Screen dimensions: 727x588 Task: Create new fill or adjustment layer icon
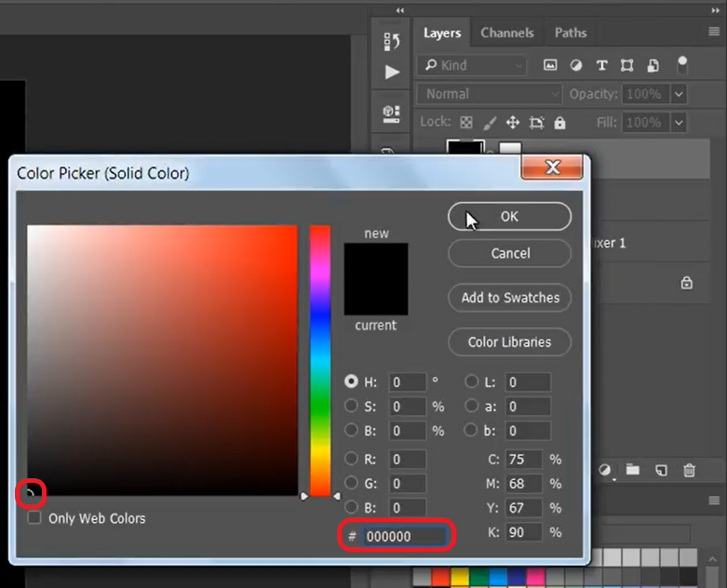click(x=605, y=471)
